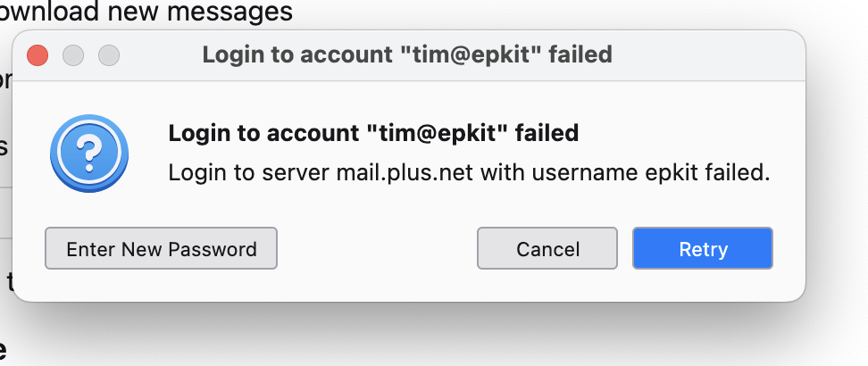Click the dialog title bar text
The width and height of the screenshot is (868, 366).
[406, 54]
